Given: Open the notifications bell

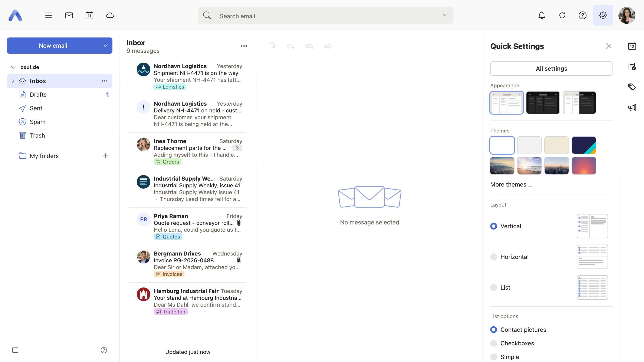Looking at the screenshot, I should (x=542, y=16).
